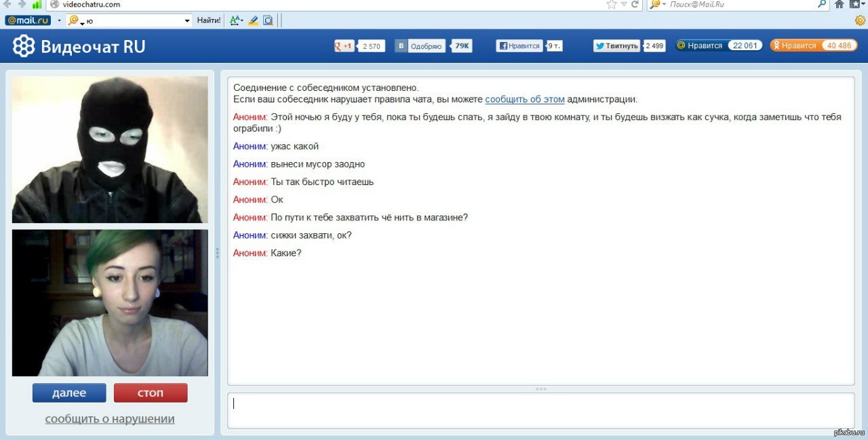Click the chat message input field
Image resolution: width=868 pixels, height=440 pixels.
click(x=540, y=410)
